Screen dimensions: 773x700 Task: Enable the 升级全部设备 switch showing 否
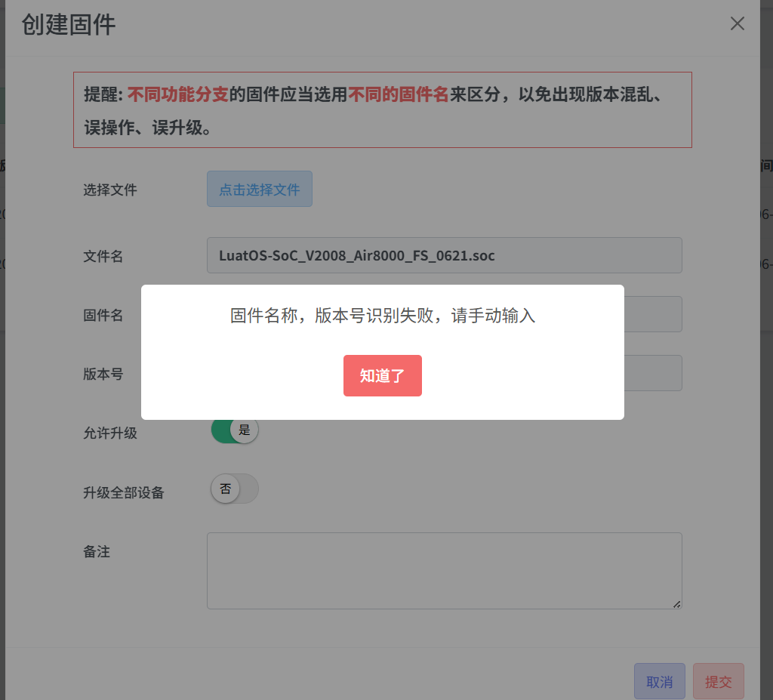point(235,489)
